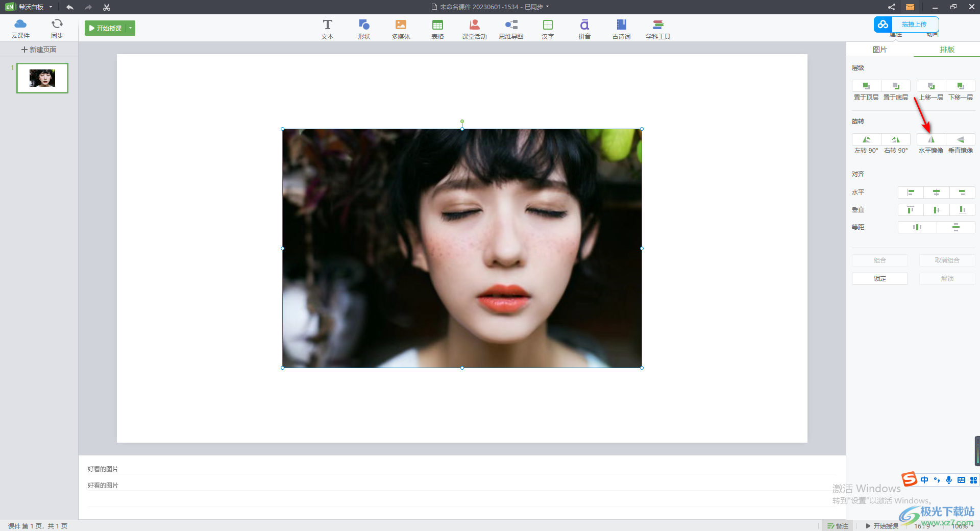The height and width of the screenshot is (531, 980).
Task: Click 下移一层 move down one layer
Action: (961, 86)
